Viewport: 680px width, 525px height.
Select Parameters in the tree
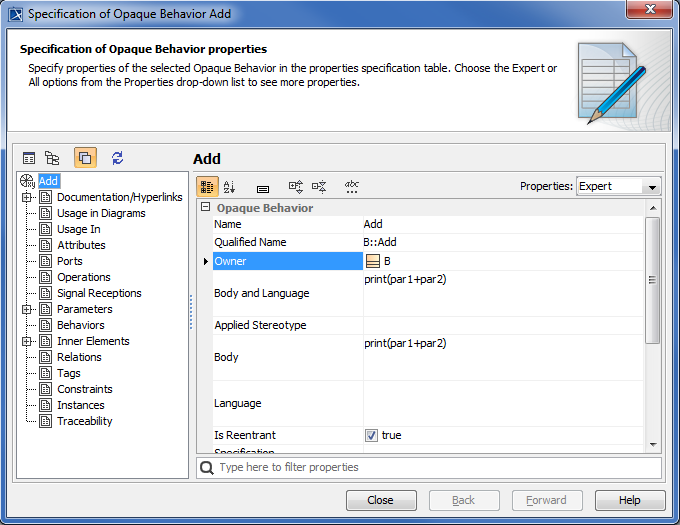(85, 309)
